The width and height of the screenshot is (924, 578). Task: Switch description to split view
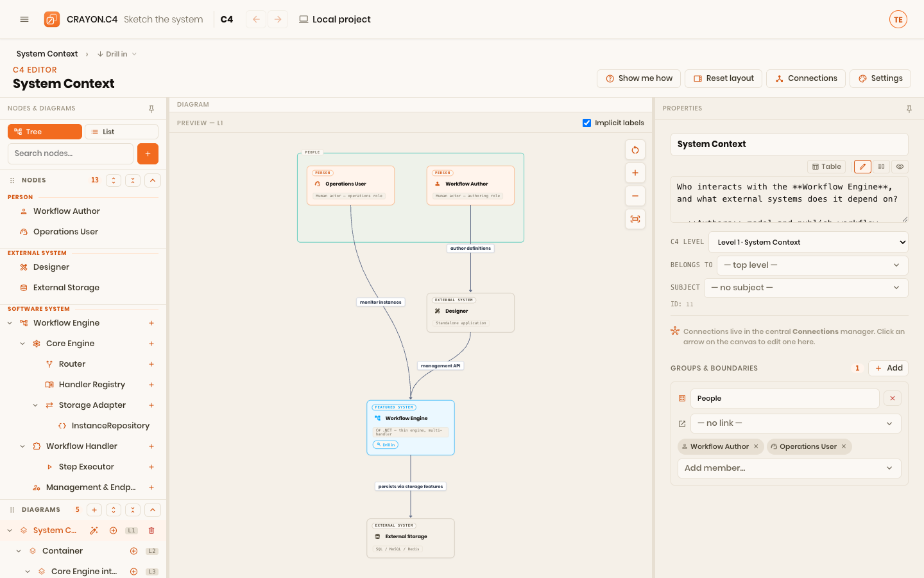[881, 166]
